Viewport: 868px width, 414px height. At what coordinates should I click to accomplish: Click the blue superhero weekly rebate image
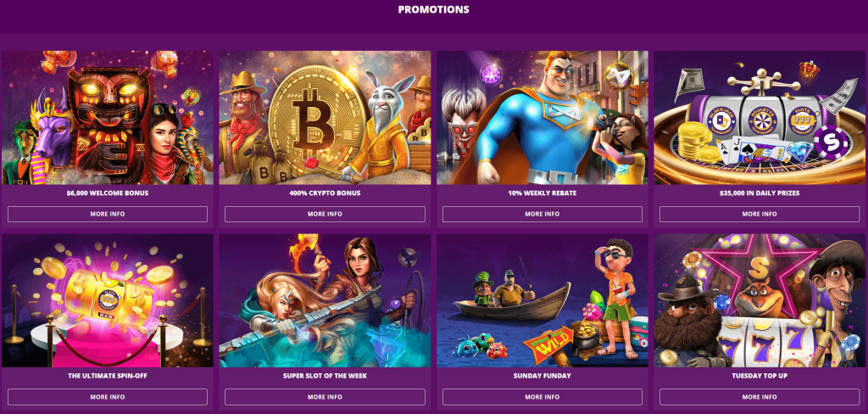coord(542,117)
